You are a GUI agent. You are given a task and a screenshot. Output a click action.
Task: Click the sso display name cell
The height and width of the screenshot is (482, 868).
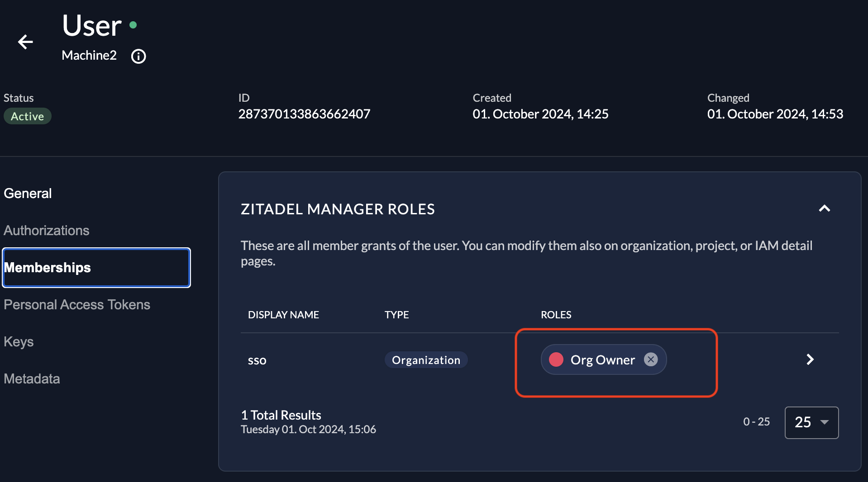(x=257, y=360)
